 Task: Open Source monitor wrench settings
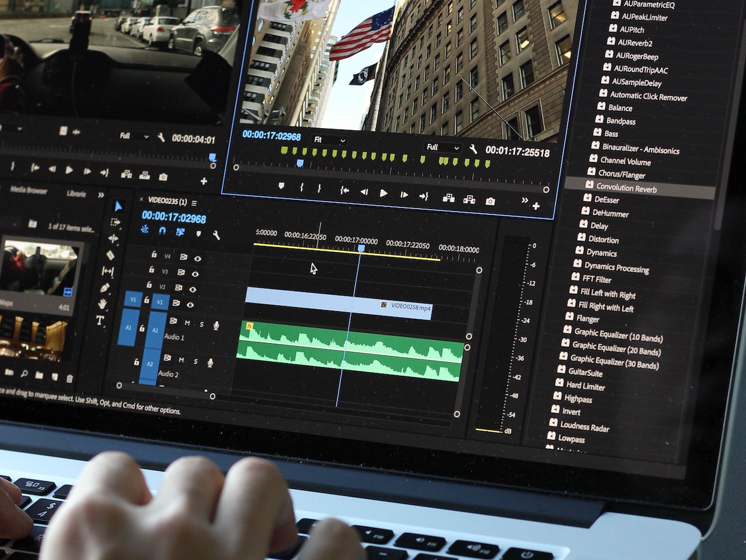tap(161, 138)
